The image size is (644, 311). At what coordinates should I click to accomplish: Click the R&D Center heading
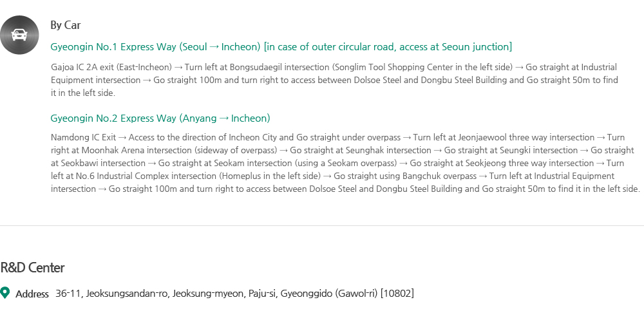pyautogui.click(x=32, y=268)
